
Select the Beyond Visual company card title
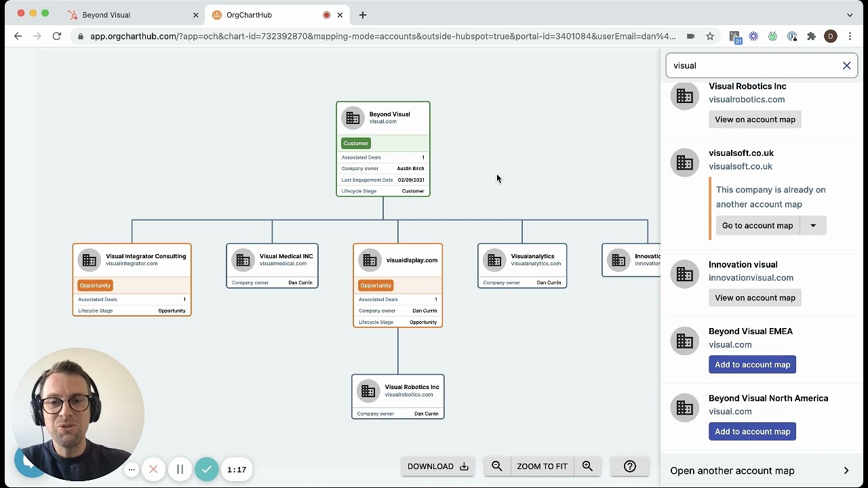tap(389, 114)
